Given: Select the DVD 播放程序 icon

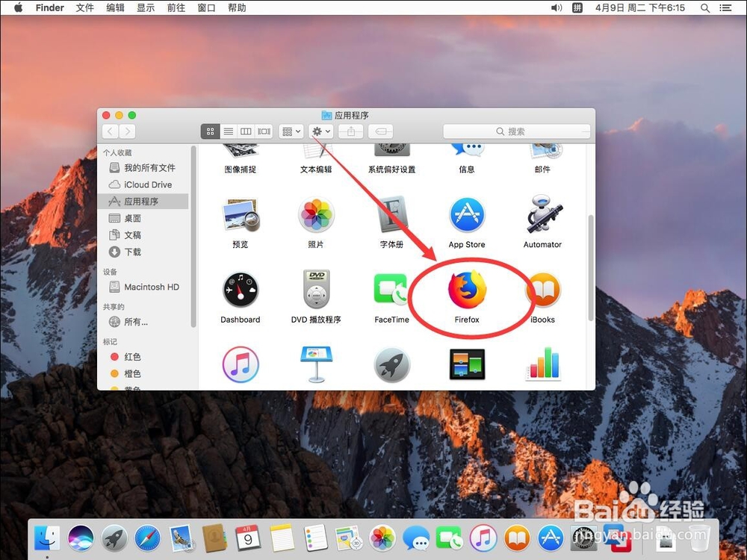Looking at the screenshot, I should pyautogui.click(x=316, y=289).
